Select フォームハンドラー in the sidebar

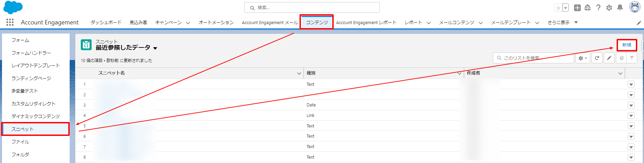(x=35, y=53)
